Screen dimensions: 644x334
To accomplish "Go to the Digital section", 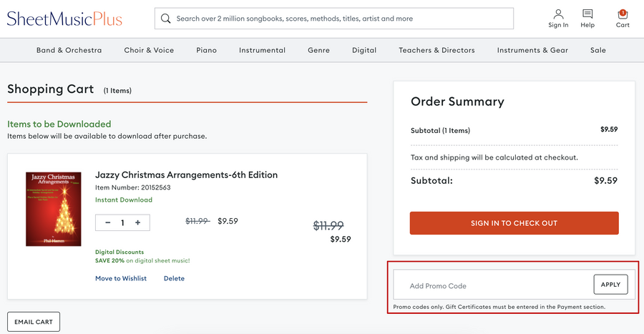I will coord(364,50).
